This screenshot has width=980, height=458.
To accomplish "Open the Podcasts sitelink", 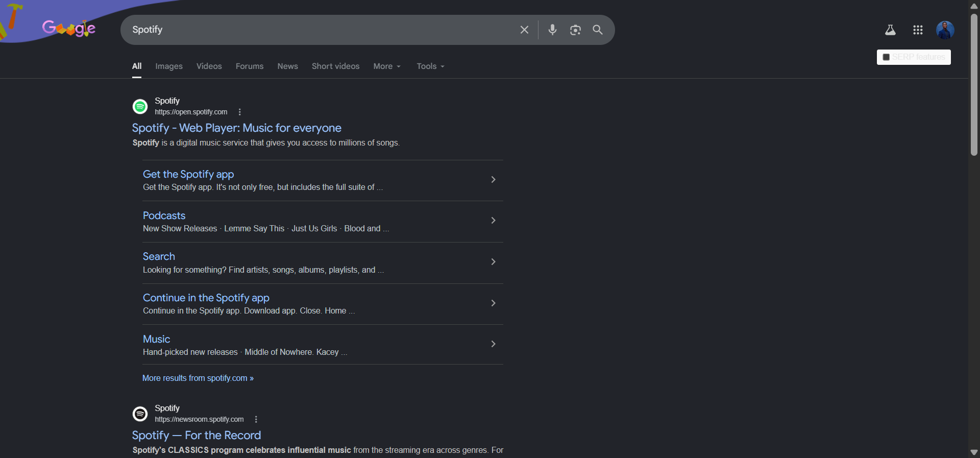I will (164, 215).
